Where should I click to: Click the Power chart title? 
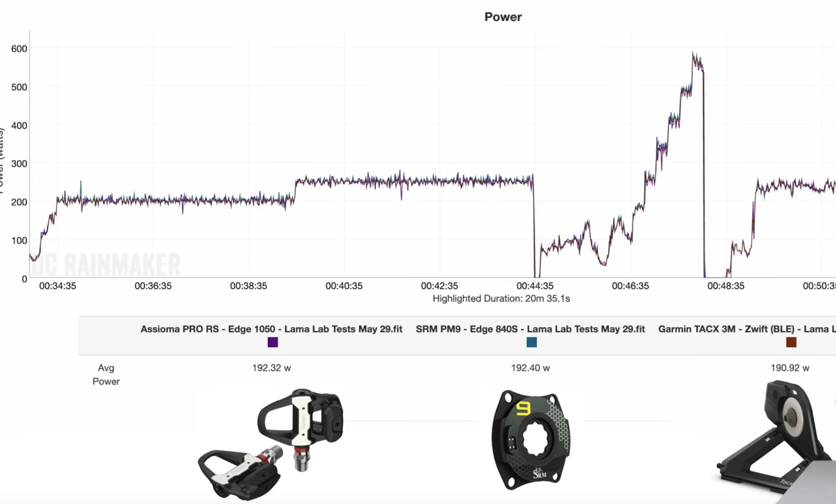[503, 17]
